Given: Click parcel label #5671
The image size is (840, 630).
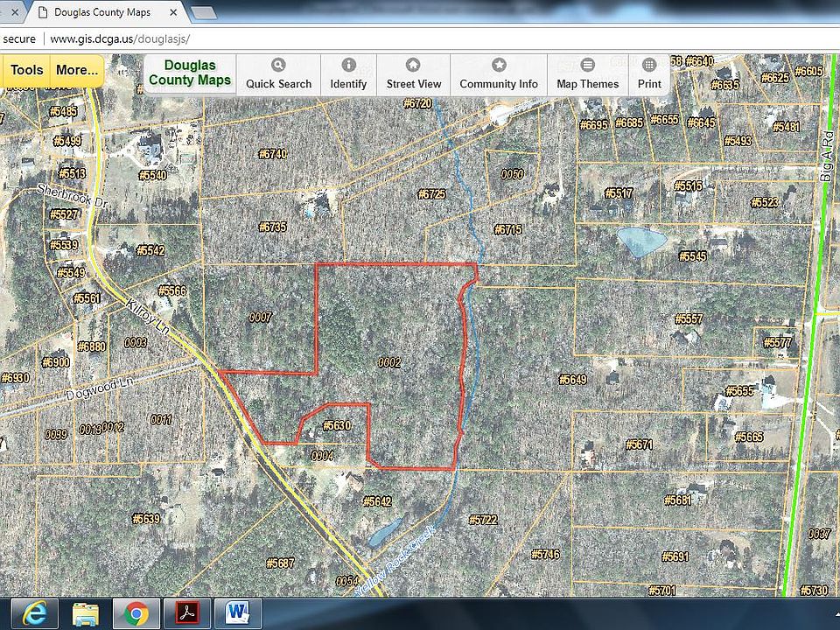Looking at the screenshot, I should click(x=639, y=444).
